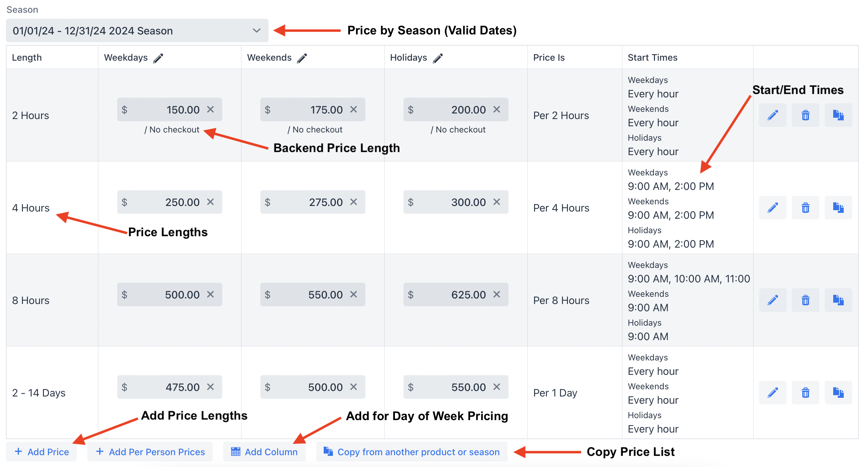868x467 pixels.
Task: Click '9:00 AM, 10:00 AM, 11:00' start times
Action: [689, 279]
